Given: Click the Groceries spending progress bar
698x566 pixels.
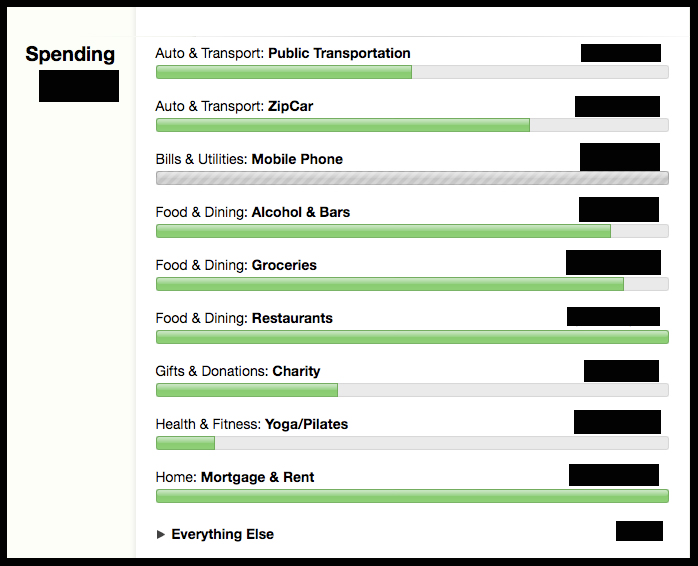Looking at the screenshot, I should [x=412, y=284].
